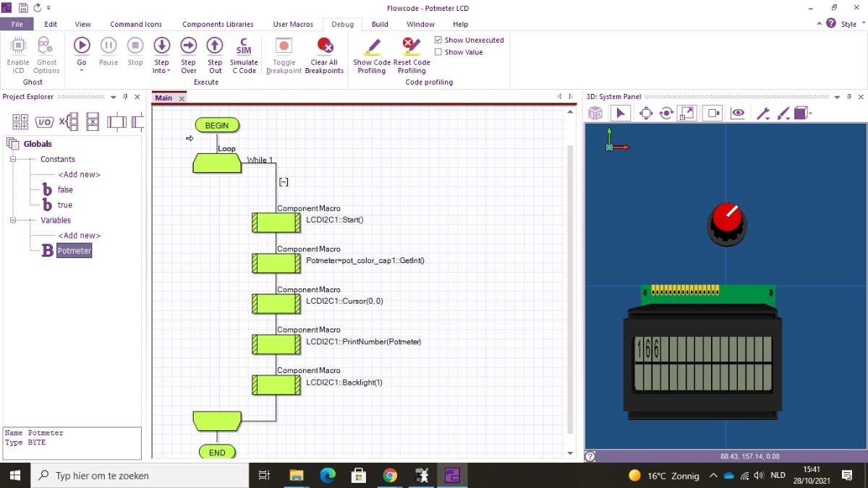Click the Step Out icon
The height and width of the screenshot is (488, 868).
tap(215, 46)
